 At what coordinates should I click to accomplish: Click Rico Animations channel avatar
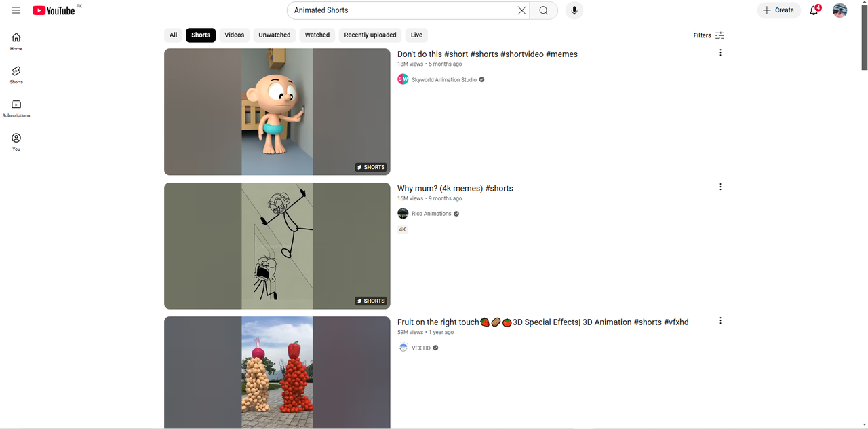coord(403,213)
